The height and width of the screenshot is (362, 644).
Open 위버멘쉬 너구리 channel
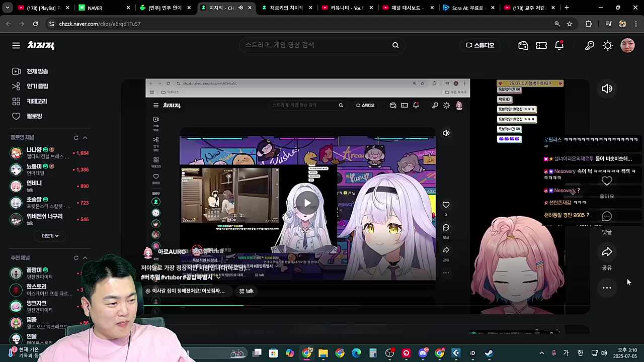pyautogui.click(x=49, y=219)
